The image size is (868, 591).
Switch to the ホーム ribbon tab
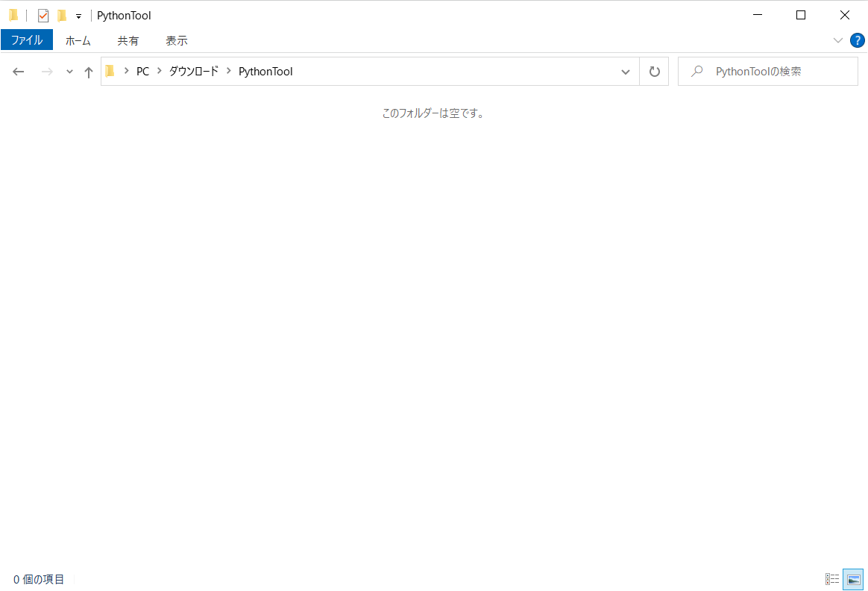tap(78, 40)
